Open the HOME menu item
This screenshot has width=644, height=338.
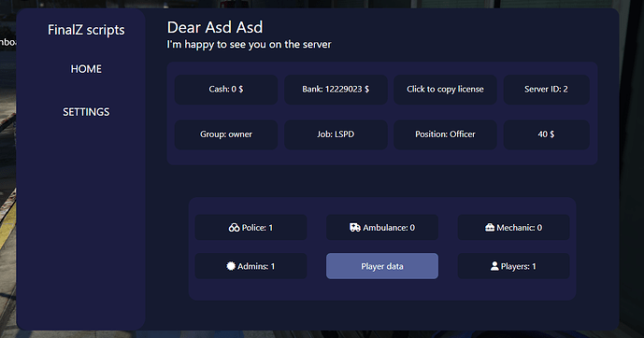86,69
